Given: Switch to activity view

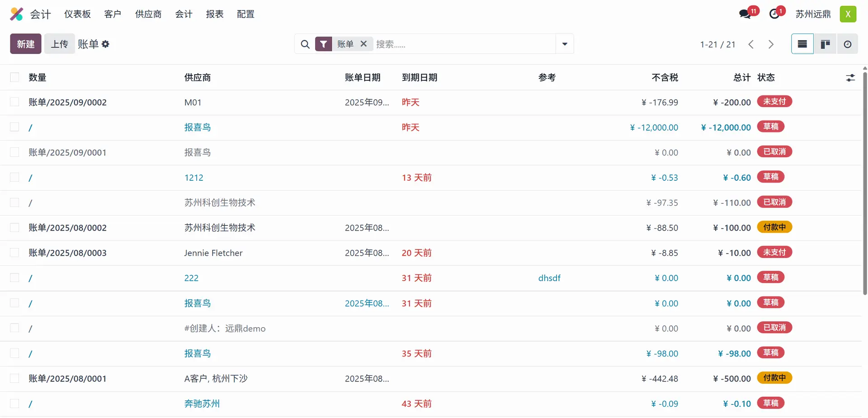Looking at the screenshot, I should point(847,44).
